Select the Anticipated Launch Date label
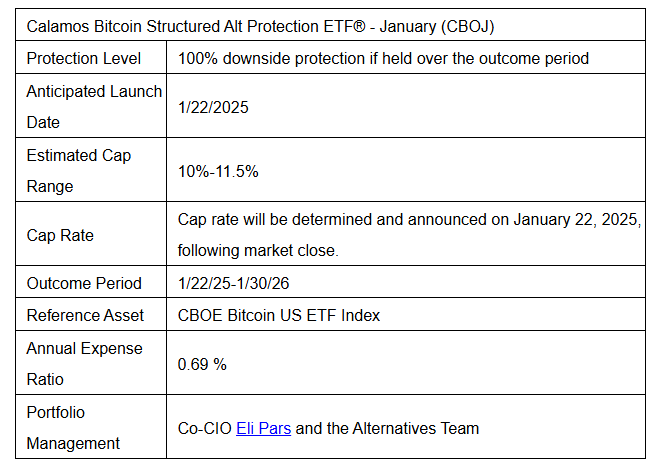Image resolution: width=655 pixels, height=468 pixels. (x=94, y=107)
